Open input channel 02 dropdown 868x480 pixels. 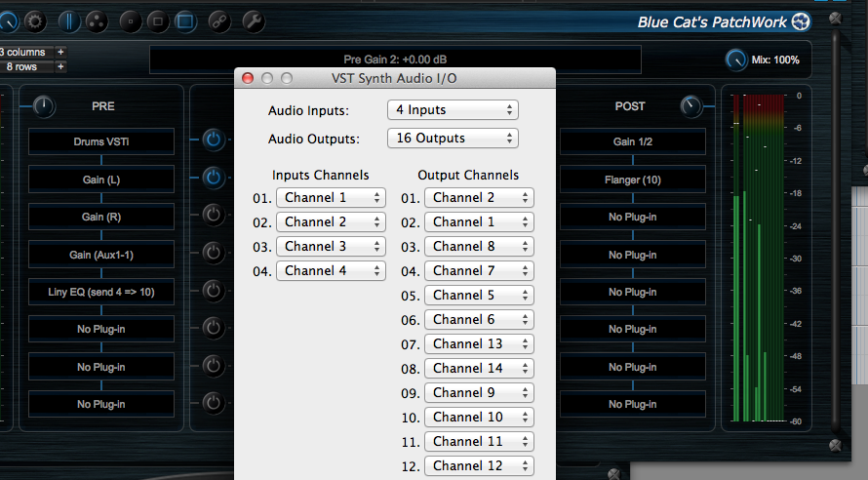pyautogui.click(x=331, y=222)
